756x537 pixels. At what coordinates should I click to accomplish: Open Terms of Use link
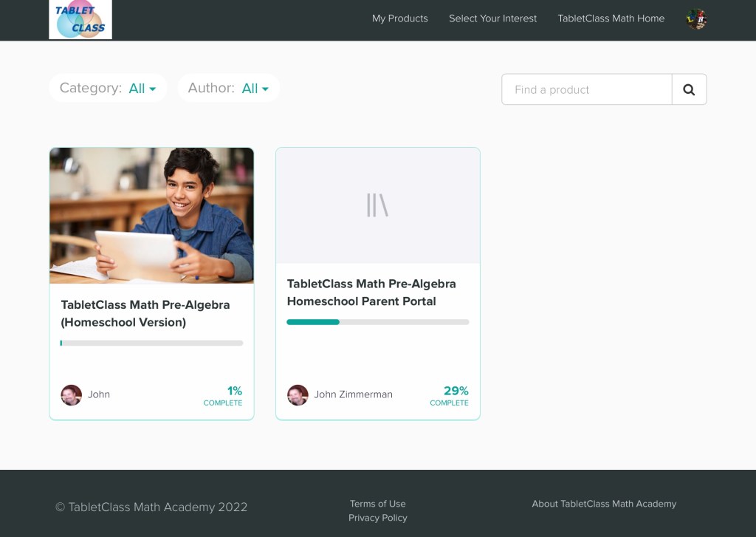(x=377, y=504)
